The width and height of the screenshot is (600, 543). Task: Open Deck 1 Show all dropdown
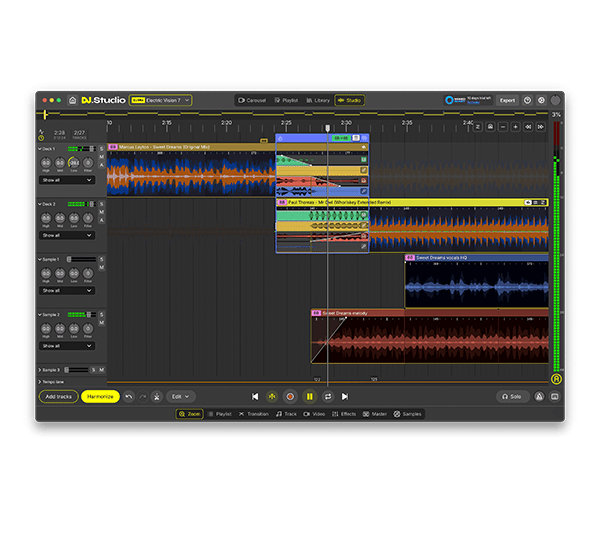coord(67,180)
